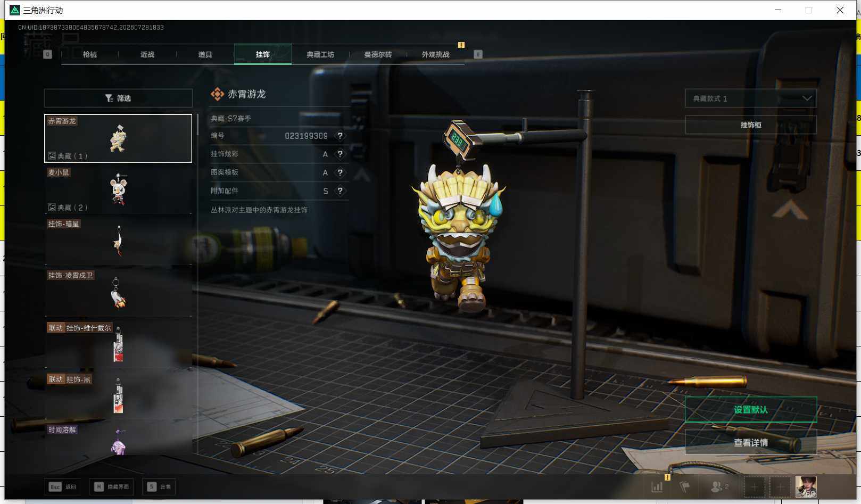Switch to the 近战 tab
The height and width of the screenshot is (504, 861).
coord(147,54)
